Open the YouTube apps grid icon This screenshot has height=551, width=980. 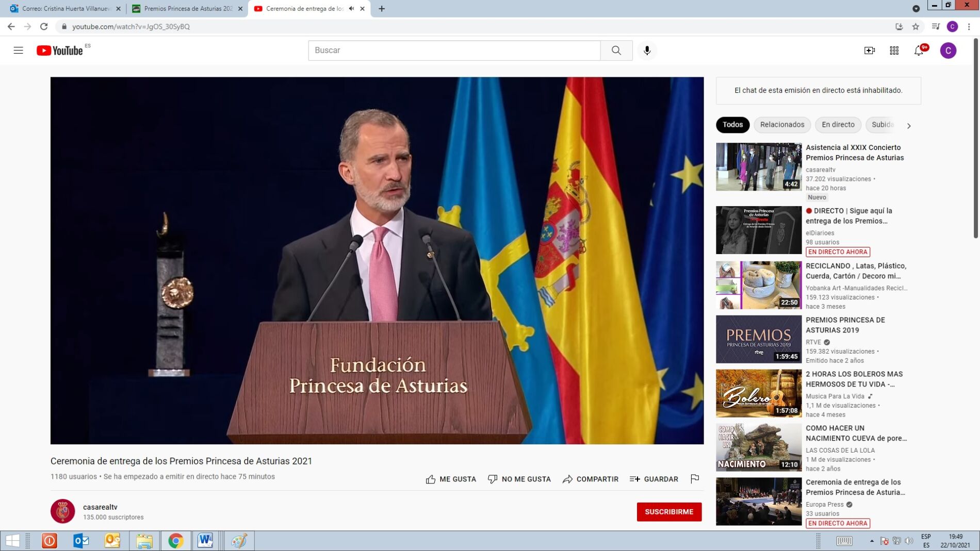click(x=894, y=51)
